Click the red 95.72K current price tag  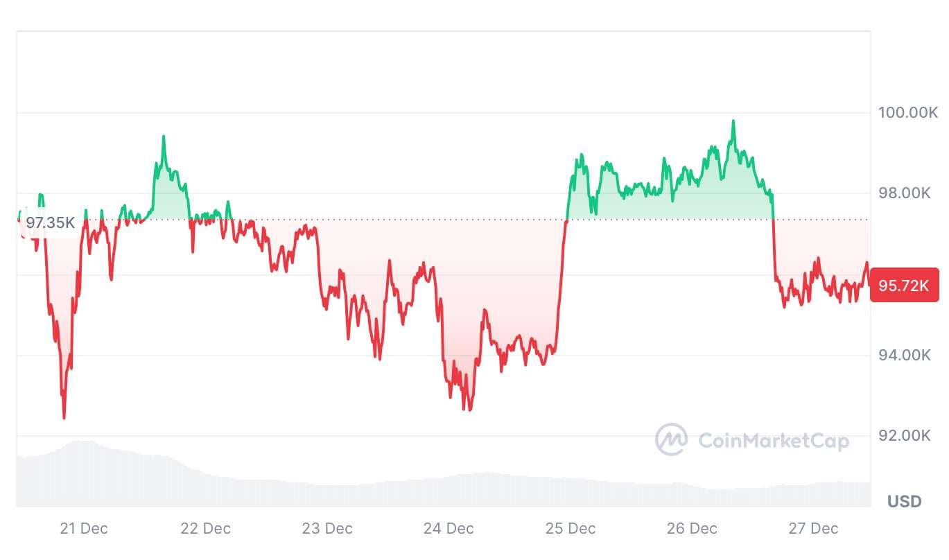coord(903,285)
